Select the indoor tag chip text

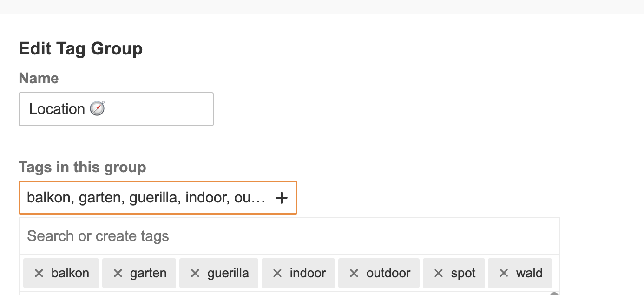[308, 273]
